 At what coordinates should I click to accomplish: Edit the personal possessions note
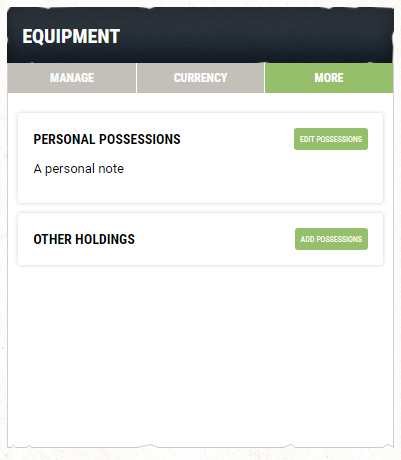[331, 139]
